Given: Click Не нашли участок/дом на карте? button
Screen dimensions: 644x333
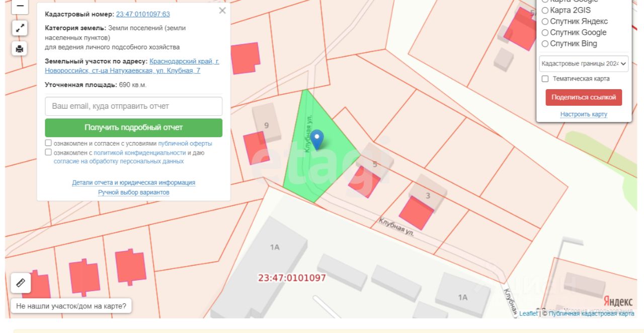Looking at the screenshot, I should pyautogui.click(x=71, y=306).
